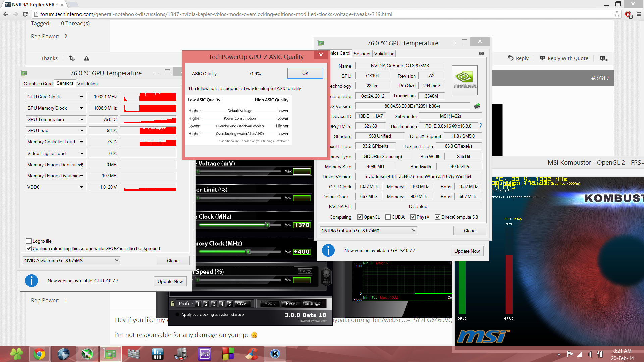Adjust the Fan Speed slider handle
This screenshot has width=644, height=362.
[x=199, y=280]
